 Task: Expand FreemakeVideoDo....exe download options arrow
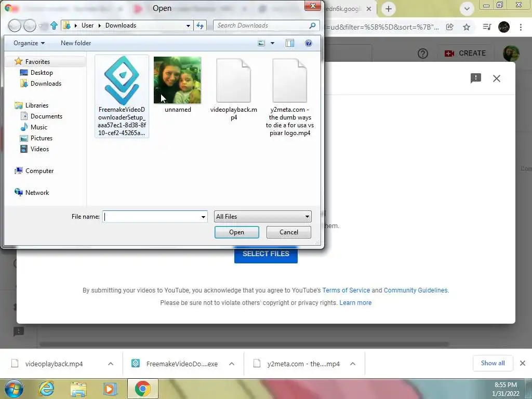point(232,364)
